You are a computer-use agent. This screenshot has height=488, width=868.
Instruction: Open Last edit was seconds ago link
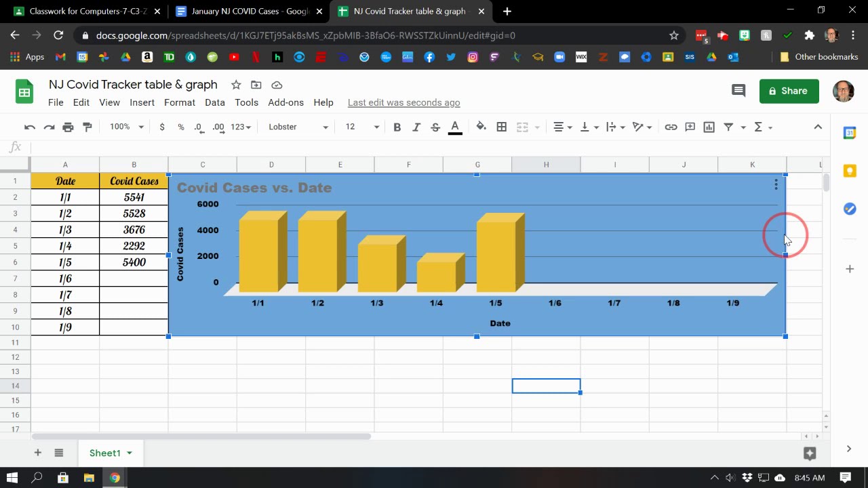point(404,102)
